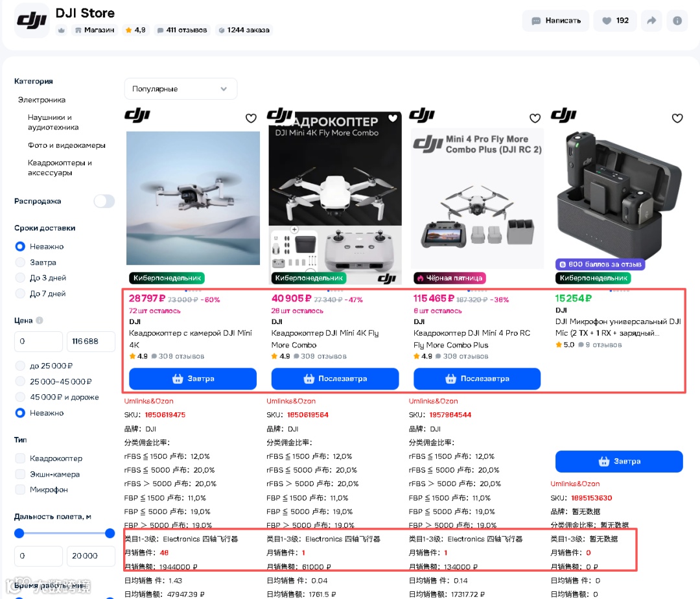Click SKU number 1957984544
Screen dimensions: 700x599
point(450,415)
